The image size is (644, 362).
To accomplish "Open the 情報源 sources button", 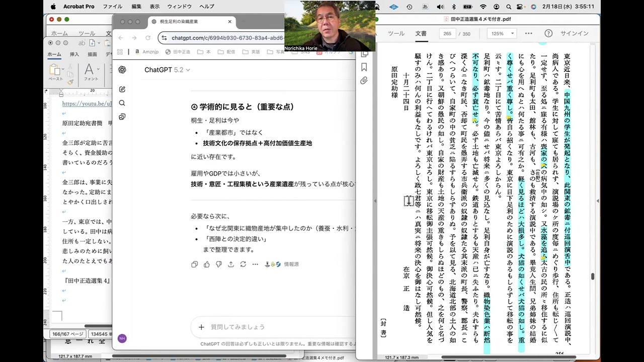I will tap(282, 264).
